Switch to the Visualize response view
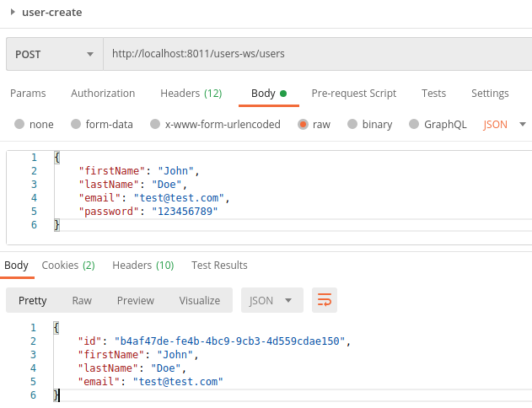Viewport: 532px width, 408px height. [199, 300]
